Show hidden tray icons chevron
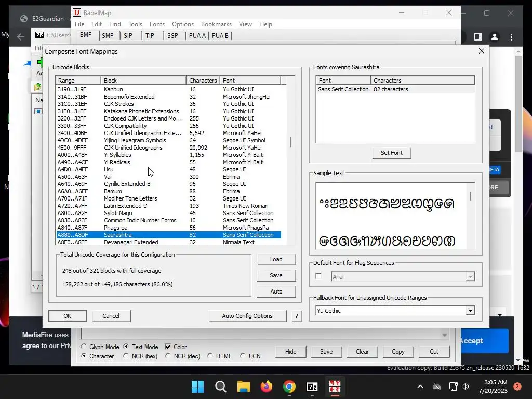Viewport: 532px width, 399px height. (420, 387)
